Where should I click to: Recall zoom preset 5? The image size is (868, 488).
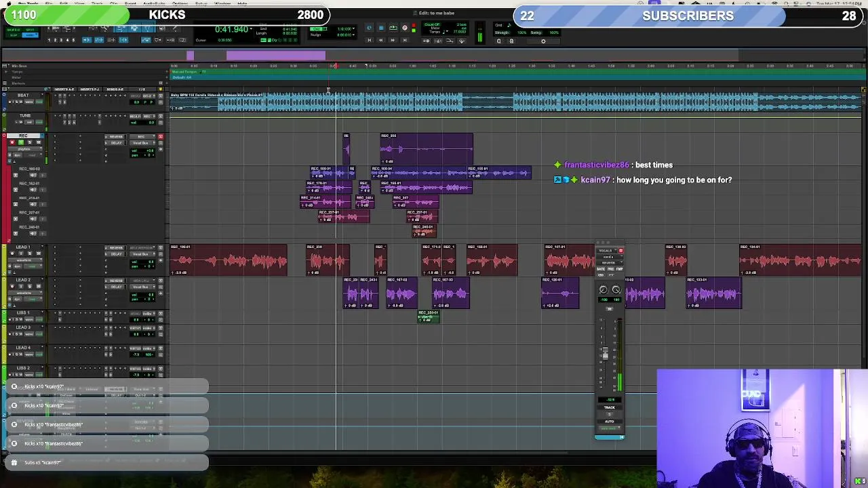pos(73,40)
